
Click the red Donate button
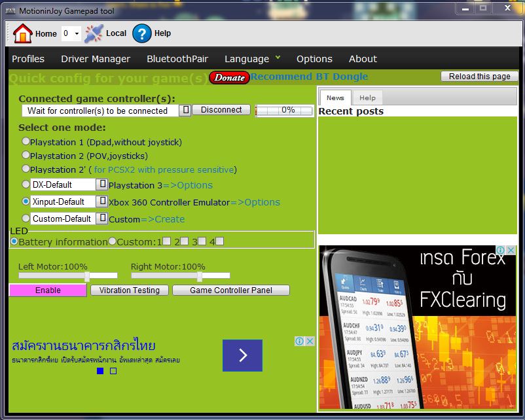click(229, 78)
